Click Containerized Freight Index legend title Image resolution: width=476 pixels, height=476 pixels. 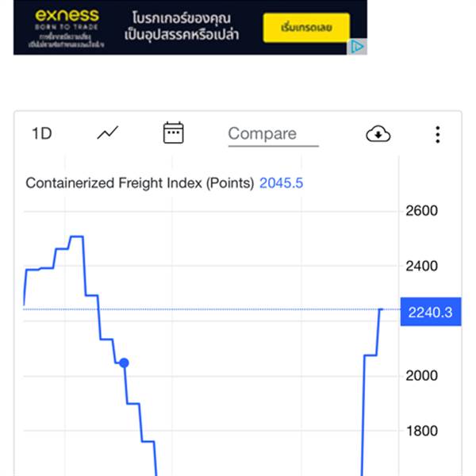point(140,183)
